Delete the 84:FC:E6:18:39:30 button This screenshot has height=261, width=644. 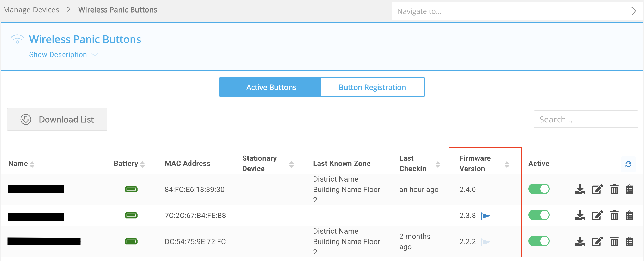click(x=614, y=189)
